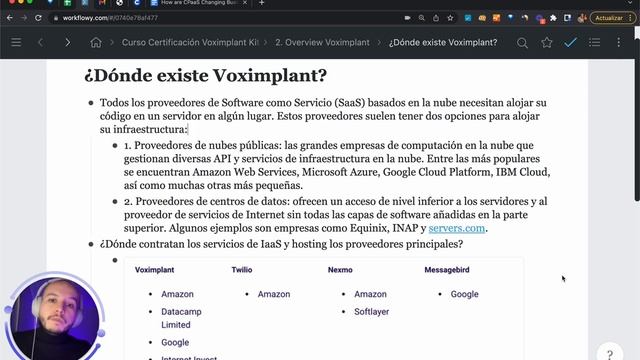Reload the page
Viewport: 640px width, 360px height.
pyautogui.click(x=38, y=18)
